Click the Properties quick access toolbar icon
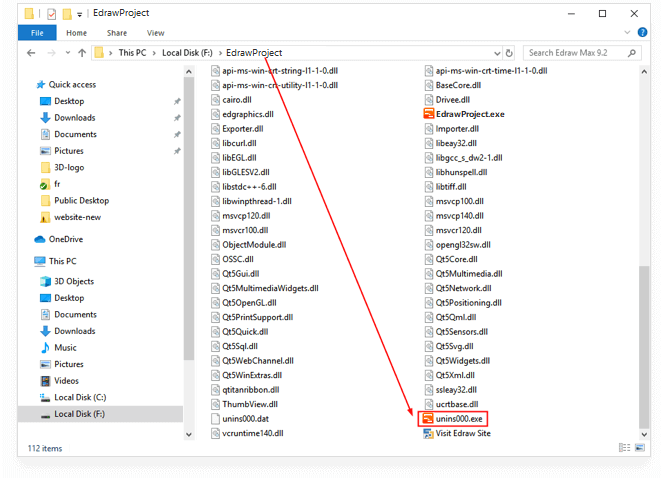This screenshot has height=478, width=661. tap(51, 14)
